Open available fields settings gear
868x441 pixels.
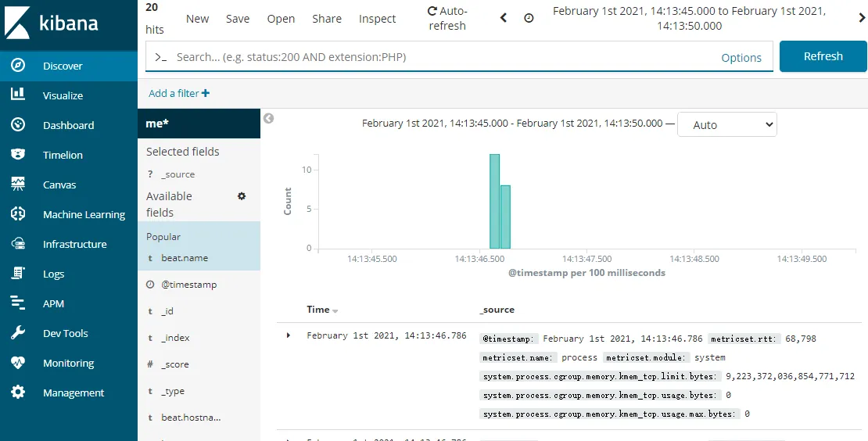coord(242,196)
